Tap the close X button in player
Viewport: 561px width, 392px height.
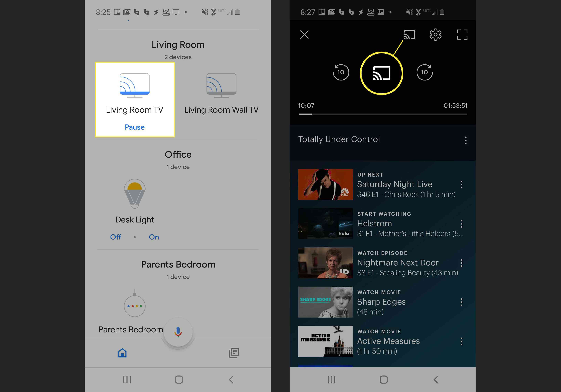click(305, 35)
